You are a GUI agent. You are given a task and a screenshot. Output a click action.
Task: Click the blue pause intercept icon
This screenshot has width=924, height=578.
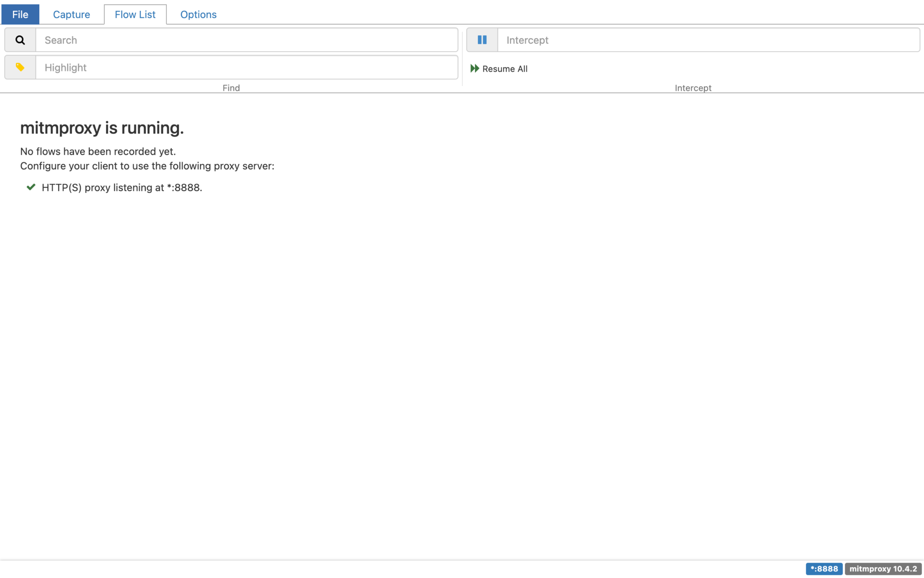482,40
